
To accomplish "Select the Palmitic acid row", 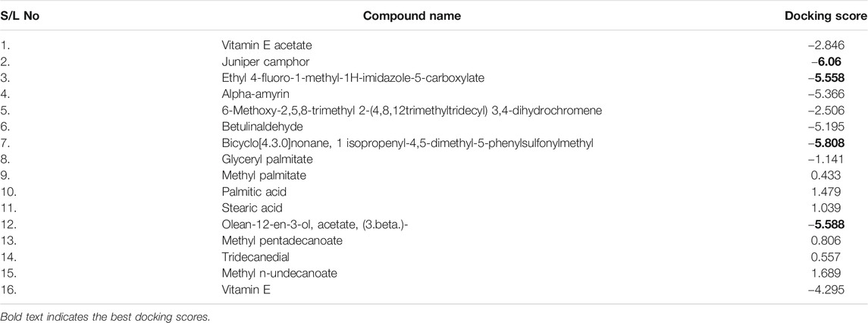I will tap(434, 192).
